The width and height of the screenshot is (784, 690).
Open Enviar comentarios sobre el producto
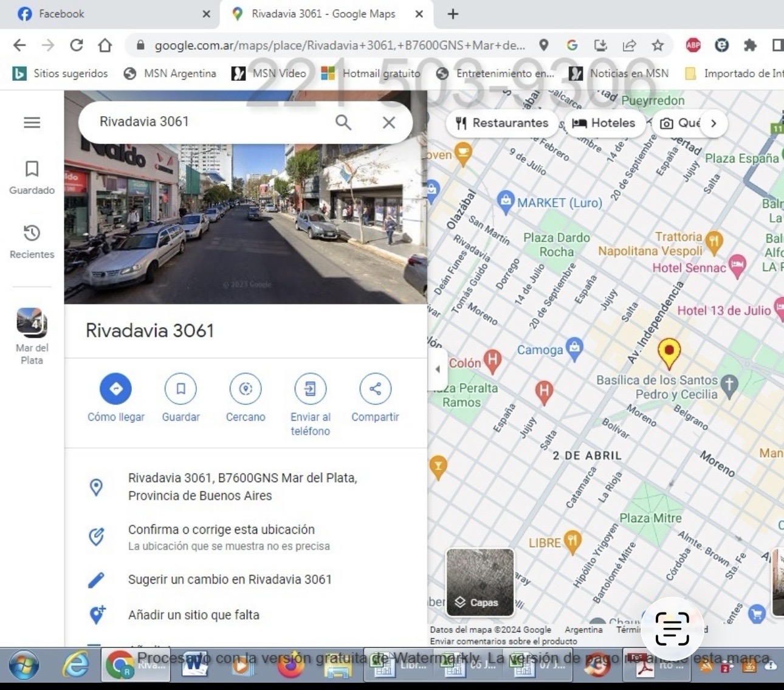pos(503,641)
